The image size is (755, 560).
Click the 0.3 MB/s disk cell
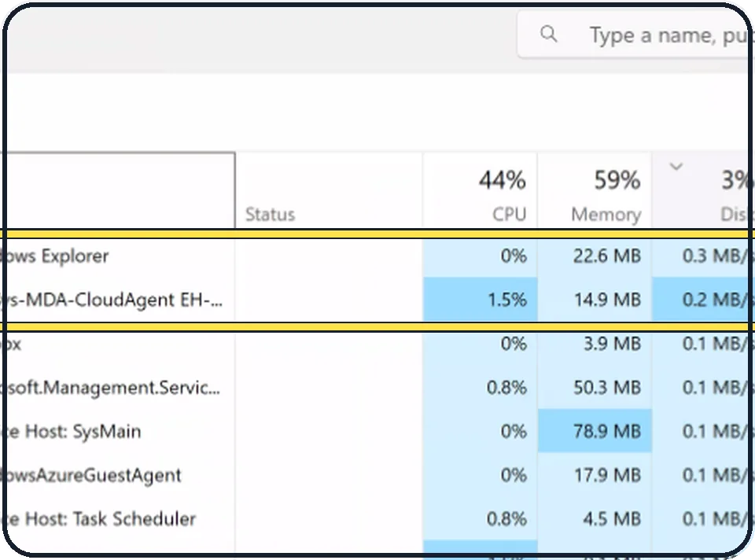(703, 256)
